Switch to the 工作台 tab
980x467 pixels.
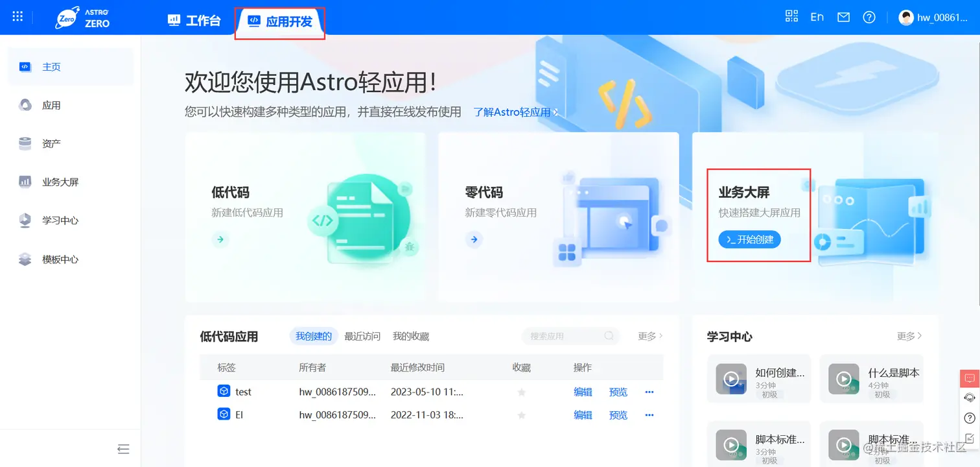[194, 20]
